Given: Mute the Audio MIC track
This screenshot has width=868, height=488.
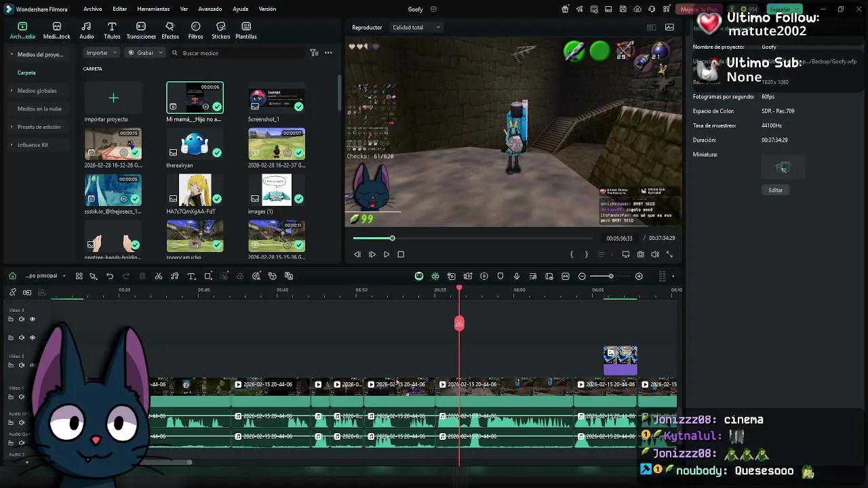Looking at the screenshot, I should (x=21, y=422).
